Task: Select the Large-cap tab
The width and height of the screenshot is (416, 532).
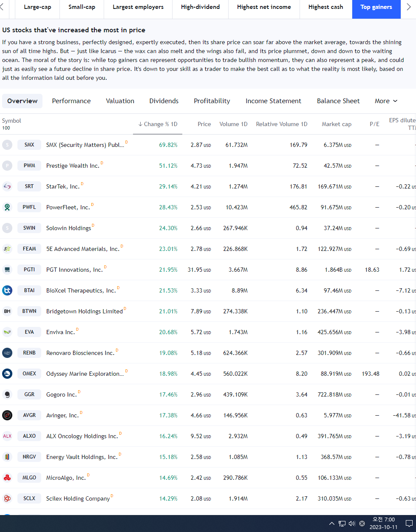Action: pos(37,7)
